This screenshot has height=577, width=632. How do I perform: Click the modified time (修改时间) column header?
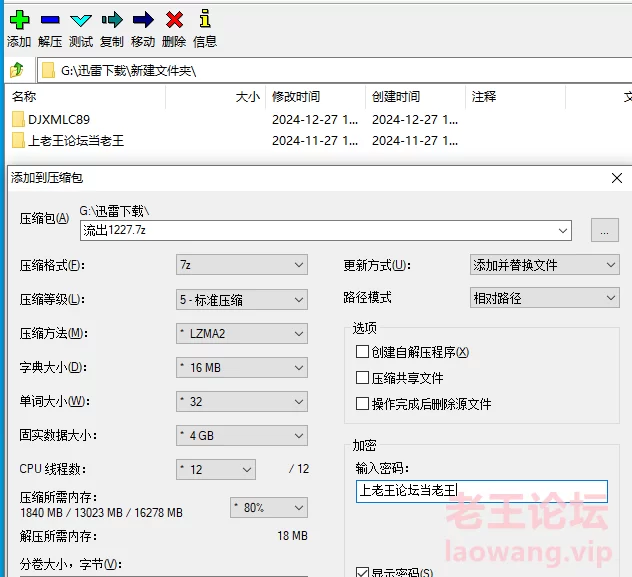[x=296, y=97]
